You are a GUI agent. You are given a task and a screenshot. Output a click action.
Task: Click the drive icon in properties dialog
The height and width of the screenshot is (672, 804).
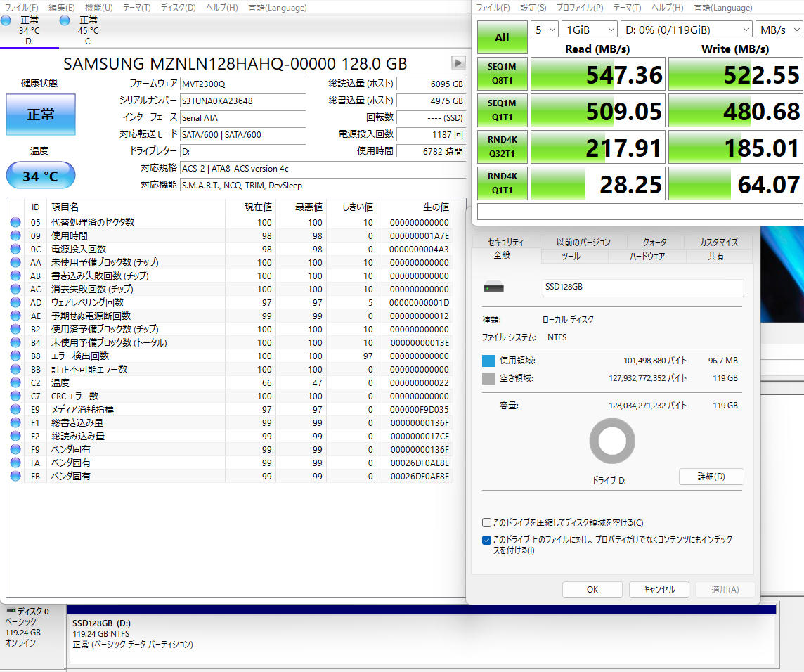[494, 287]
